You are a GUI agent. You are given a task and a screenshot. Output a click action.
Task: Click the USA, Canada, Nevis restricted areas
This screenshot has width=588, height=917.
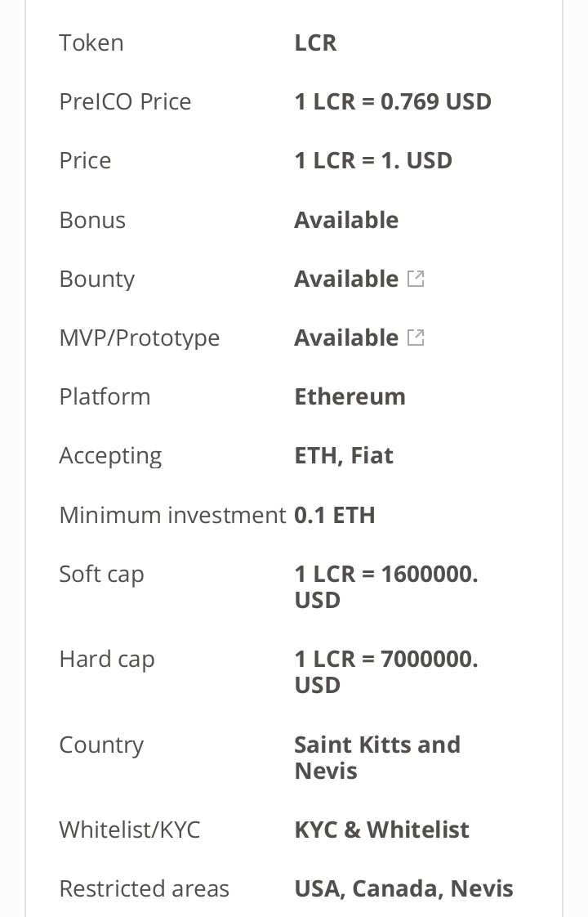point(404,888)
